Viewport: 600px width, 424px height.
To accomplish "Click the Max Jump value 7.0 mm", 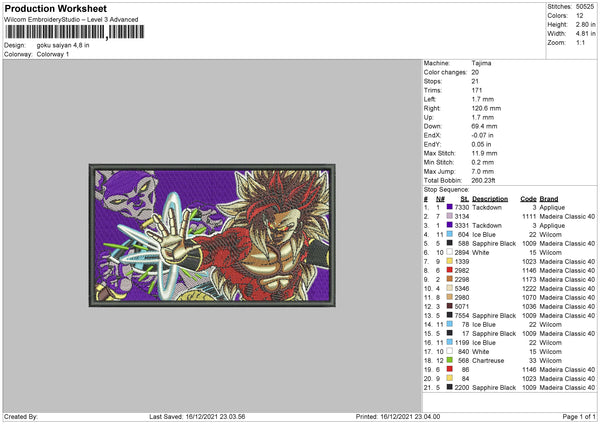I will pyautogui.click(x=483, y=171).
